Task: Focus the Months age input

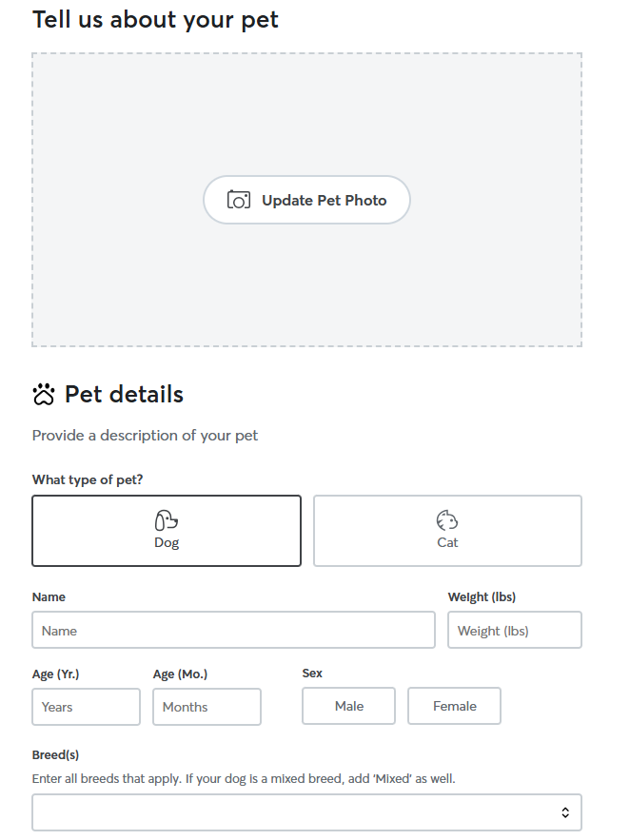Action: (x=207, y=707)
